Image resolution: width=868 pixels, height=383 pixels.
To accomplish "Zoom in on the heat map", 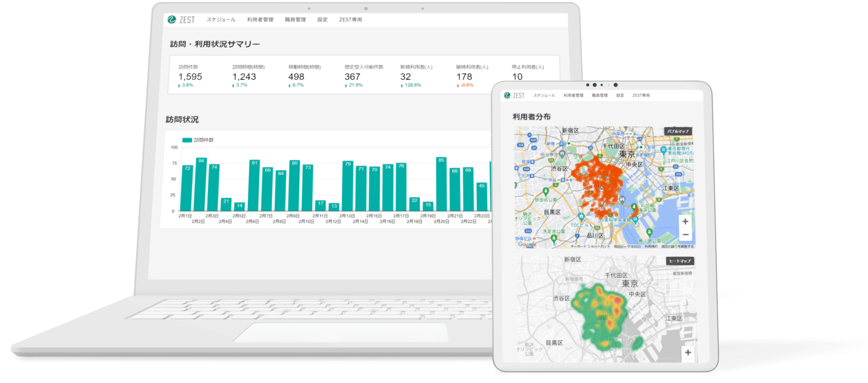I will click(688, 352).
